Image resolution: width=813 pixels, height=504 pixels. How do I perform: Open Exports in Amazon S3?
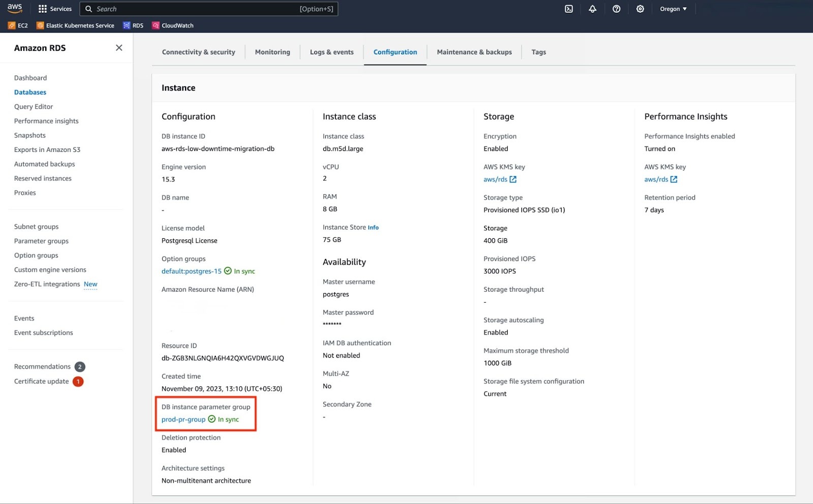click(x=47, y=149)
